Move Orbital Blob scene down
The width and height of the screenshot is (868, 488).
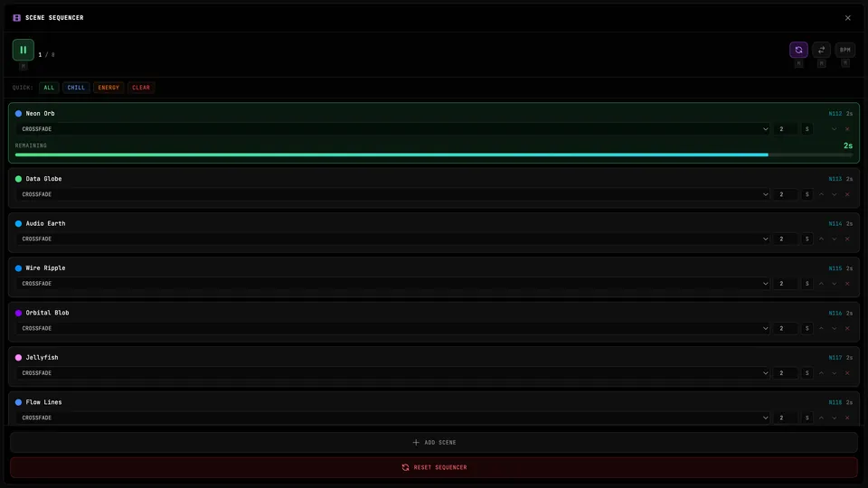click(x=835, y=328)
